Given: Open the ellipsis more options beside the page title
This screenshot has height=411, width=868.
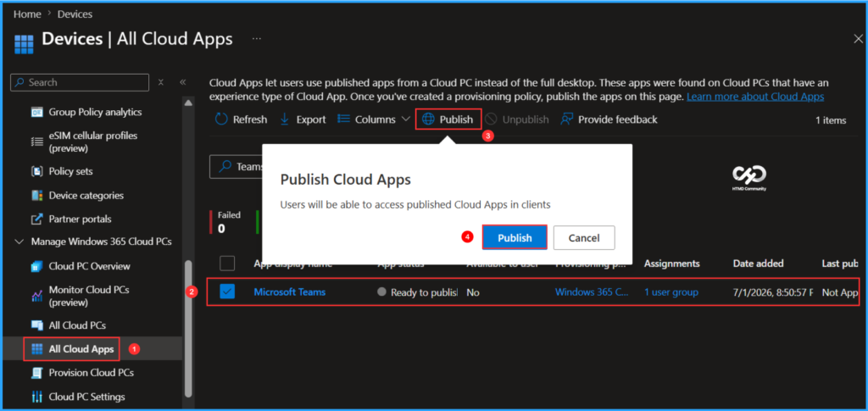Looking at the screenshot, I should (256, 39).
